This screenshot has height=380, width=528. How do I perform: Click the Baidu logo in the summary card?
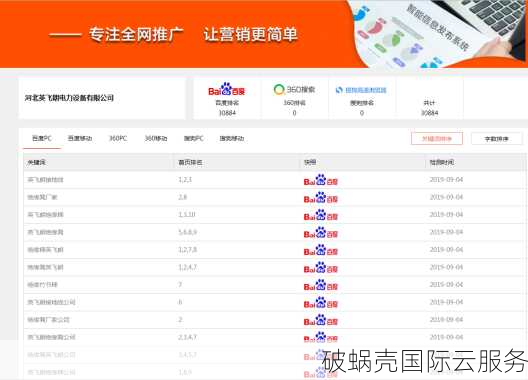click(227, 90)
